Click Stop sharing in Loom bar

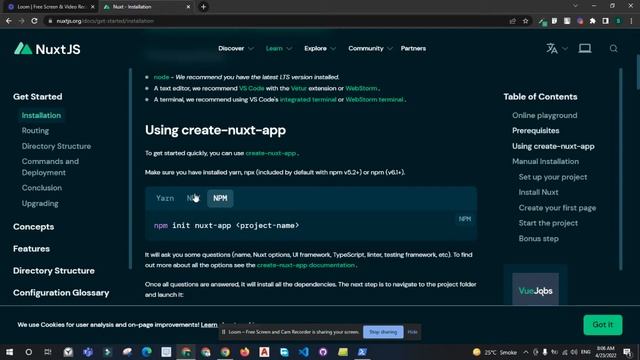pos(383,332)
